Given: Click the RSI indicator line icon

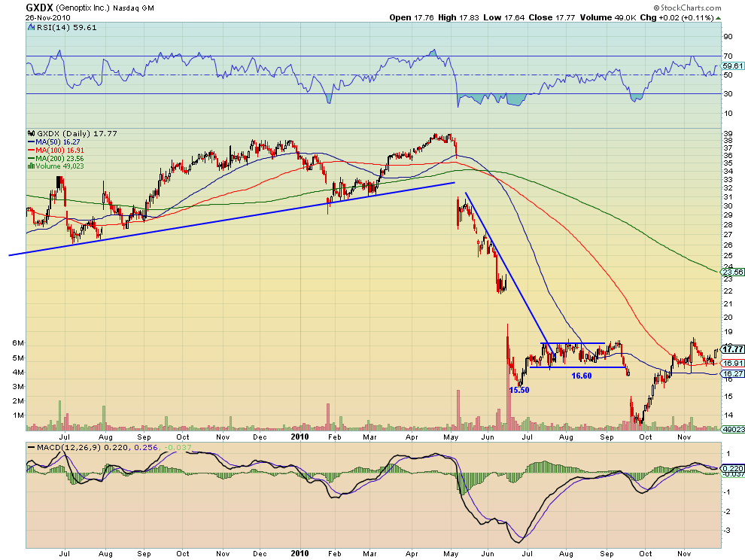Looking at the screenshot, I should pos(32,28).
